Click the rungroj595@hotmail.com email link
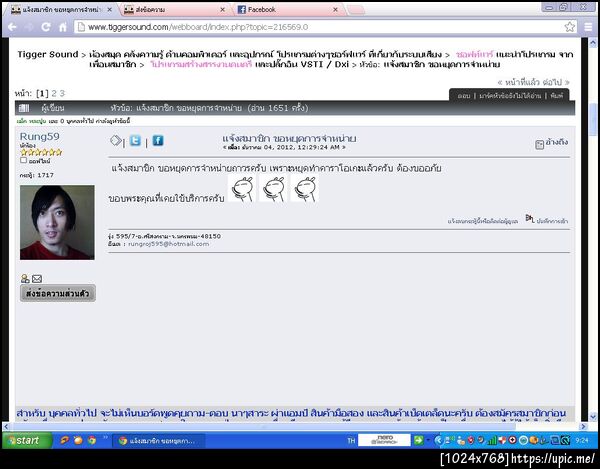The width and height of the screenshot is (600, 469). 168,244
